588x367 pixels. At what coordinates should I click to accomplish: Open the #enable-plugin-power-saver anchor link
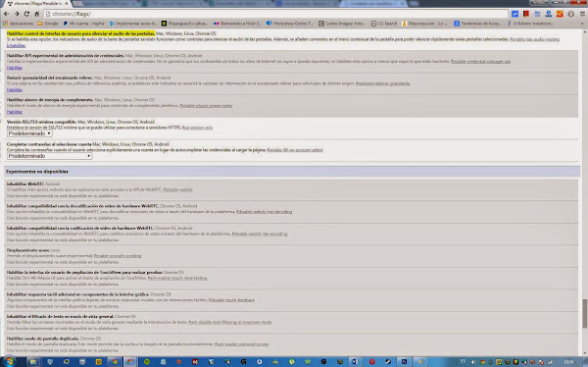click(206, 106)
